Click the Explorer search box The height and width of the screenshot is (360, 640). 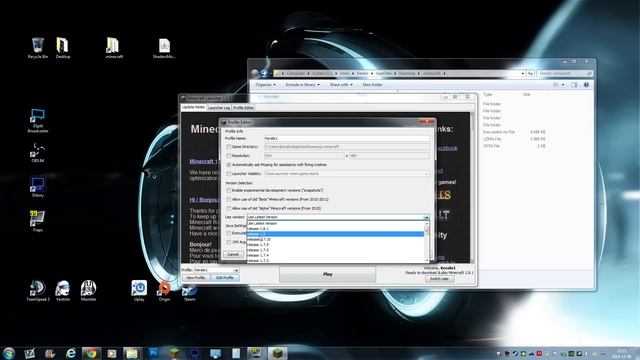point(564,73)
